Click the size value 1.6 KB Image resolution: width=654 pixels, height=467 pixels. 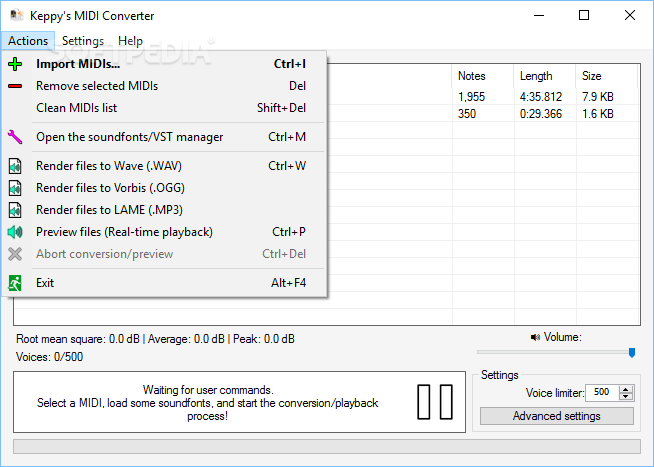pos(598,114)
